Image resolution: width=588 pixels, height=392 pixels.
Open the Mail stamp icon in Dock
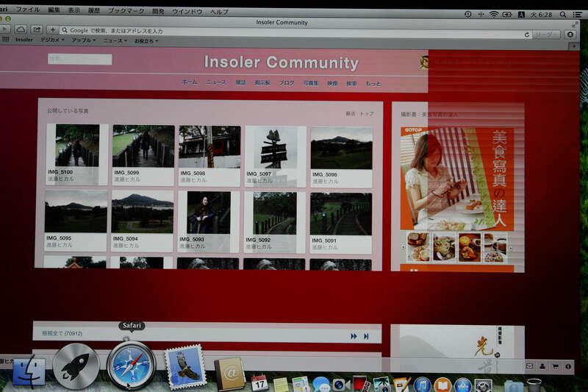(184, 366)
